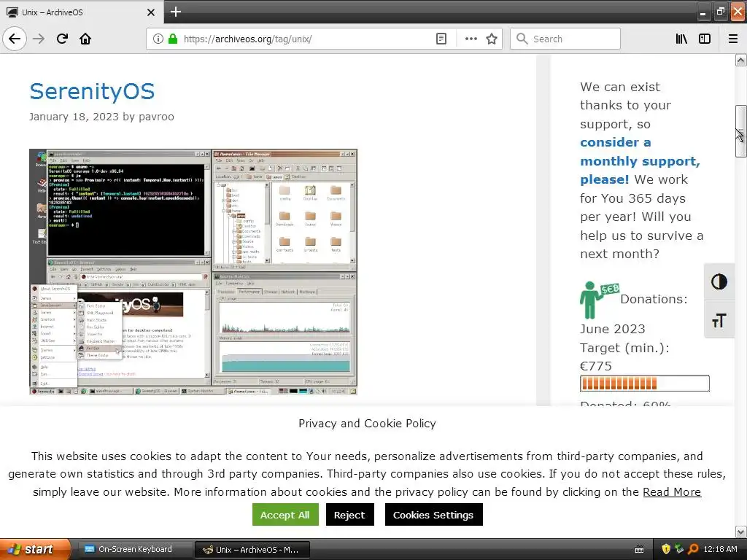
Task: Open the SerenityOS screenshot image
Action: click(x=193, y=272)
